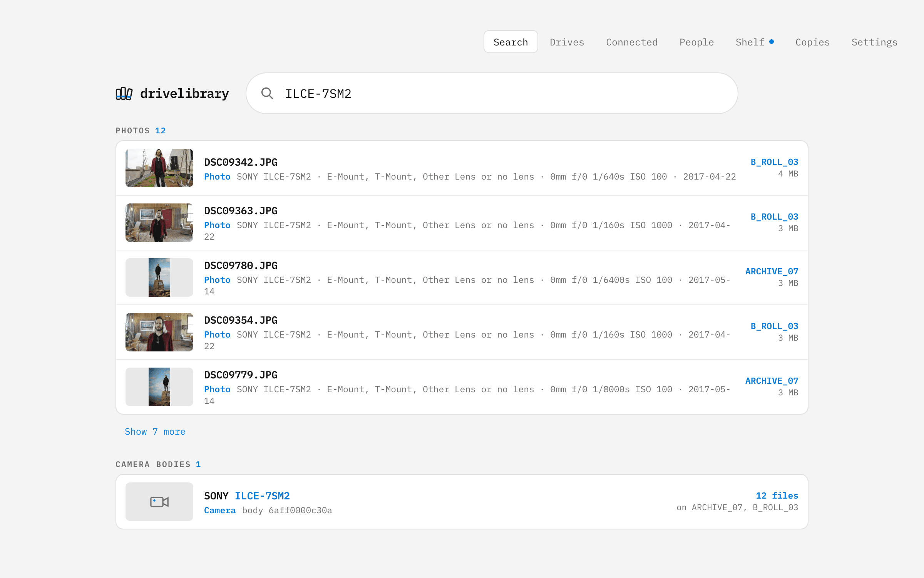Image resolution: width=924 pixels, height=578 pixels.
Task: Click the body serial 6aff0000c30a
Action: coord(300,511)
